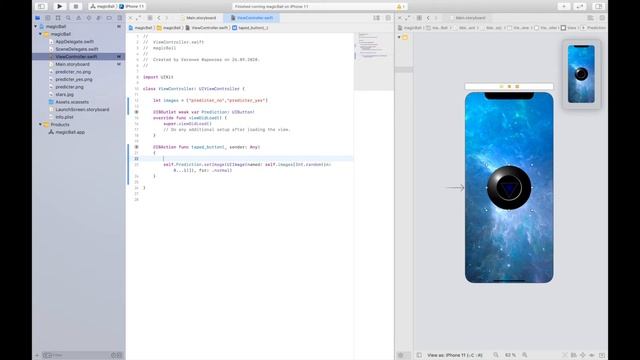This screenshot has width=640, height=360.
Task: Open AppDelegate.swift in navigator
Action: (x=74, y=42)
